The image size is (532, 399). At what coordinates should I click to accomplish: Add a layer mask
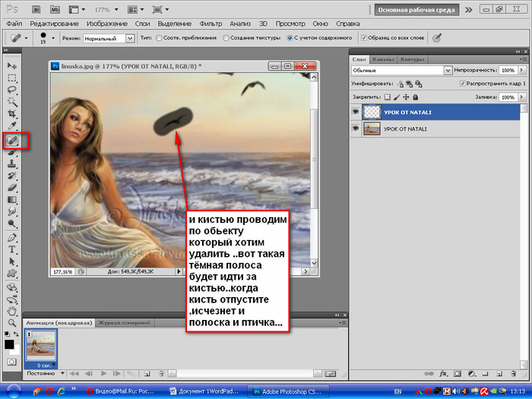click(458, 374)
